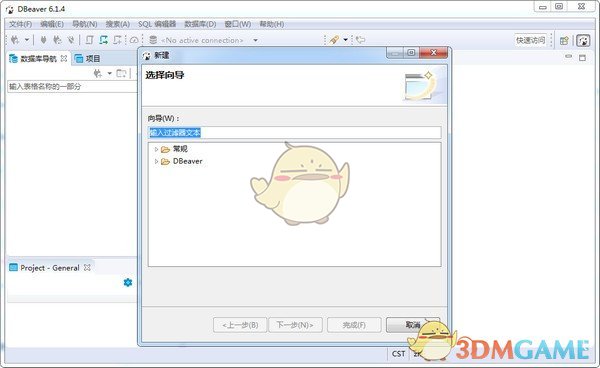This screenshot has width=600, height=368.
Task: Click the CST timezone in status bar
Action: coord(398,354)
